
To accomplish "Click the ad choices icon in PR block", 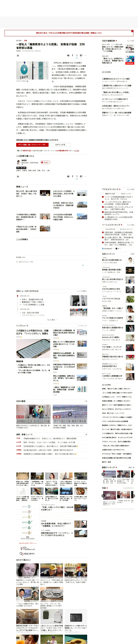I will tap(83, 265).
